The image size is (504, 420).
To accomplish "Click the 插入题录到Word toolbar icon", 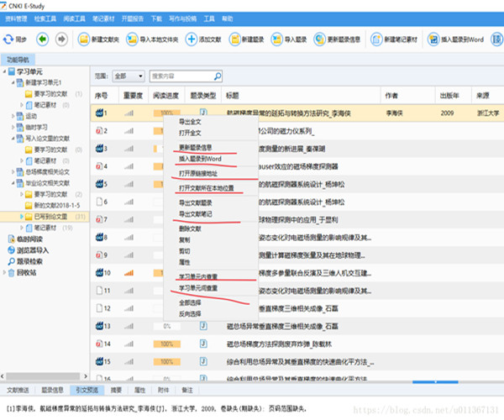I will 433,39.
